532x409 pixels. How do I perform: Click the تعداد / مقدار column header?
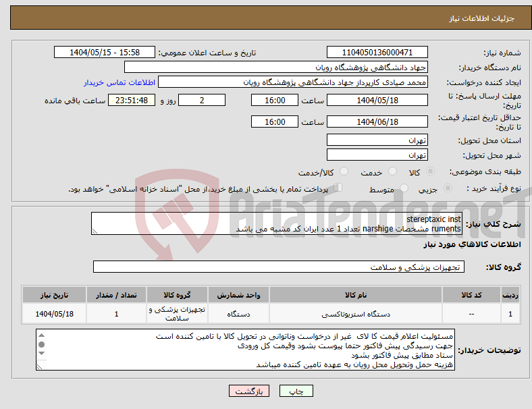[116, 295]
